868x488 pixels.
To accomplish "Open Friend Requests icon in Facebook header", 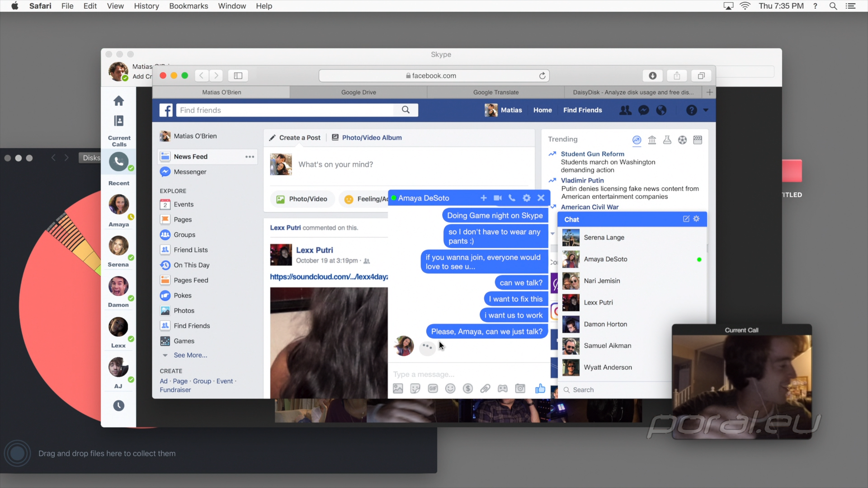I will [x=625, y=110].
